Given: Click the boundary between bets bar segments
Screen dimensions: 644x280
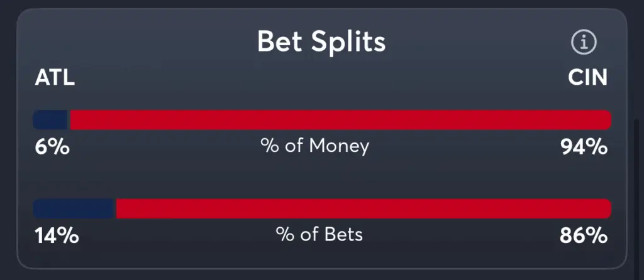Looking at the screenshot, I should coord(116,208).
